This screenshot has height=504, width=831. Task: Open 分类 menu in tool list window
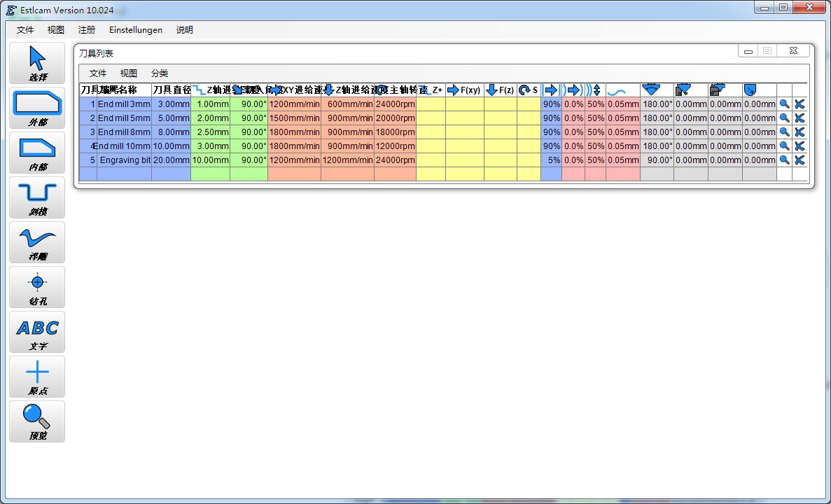click(160, 73)
